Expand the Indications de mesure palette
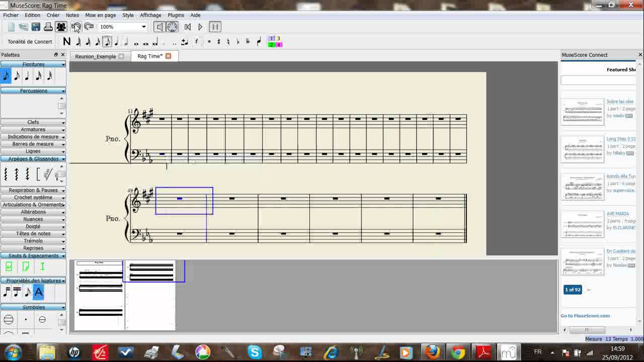Image resolution: width=644 pixels, height=362 pixels. point(33,137)
